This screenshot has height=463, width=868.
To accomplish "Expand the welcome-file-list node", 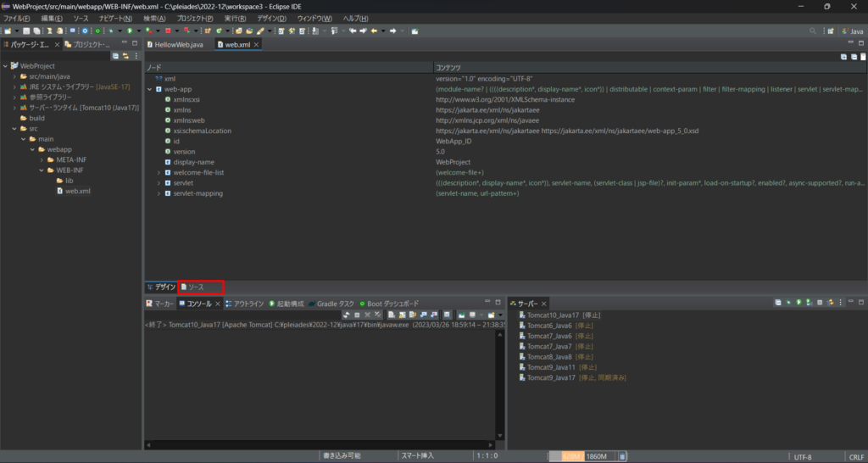I will click(x=159, y=172).
